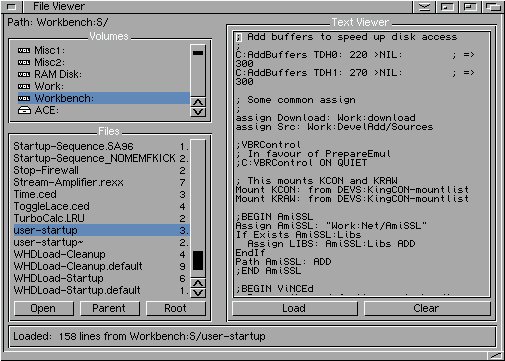Select backup file user-startup~

pos(101,242)
